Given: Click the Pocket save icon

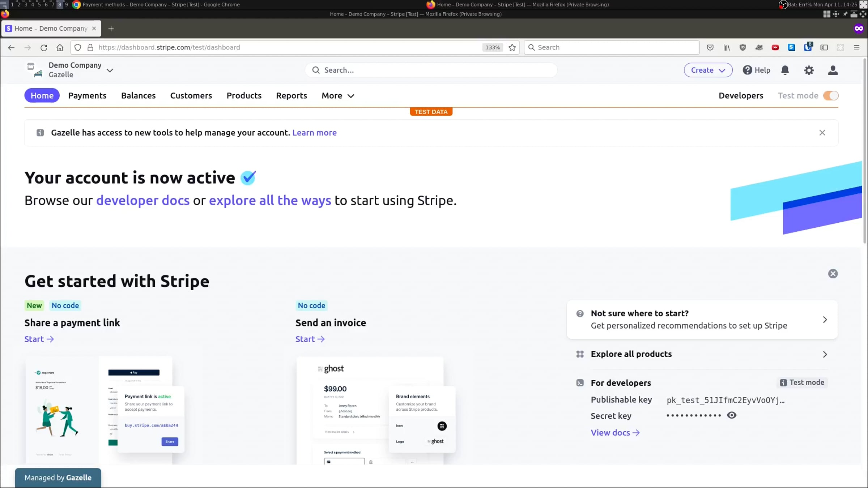Looking at the screenshot, I should pyautogui.click(x=710, y=47).
